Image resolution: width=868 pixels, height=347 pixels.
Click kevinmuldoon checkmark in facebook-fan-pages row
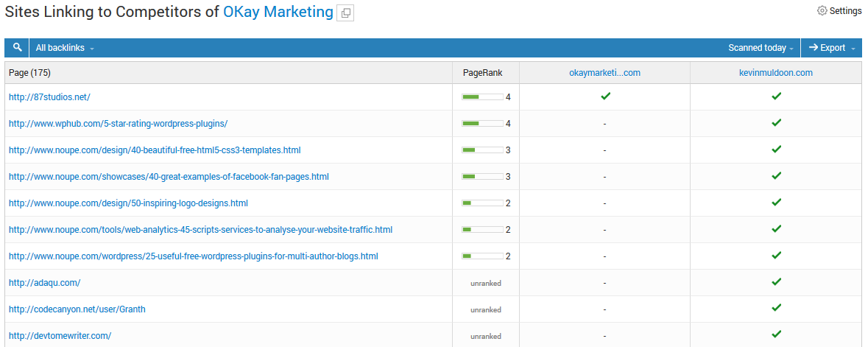pyautogui.click(x=776, y=176)
